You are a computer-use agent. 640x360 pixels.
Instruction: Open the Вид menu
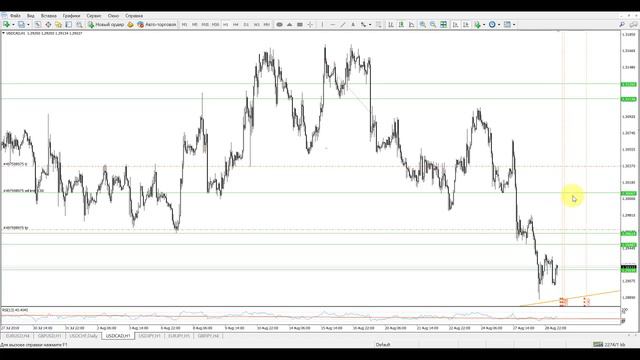pos(31,16)
